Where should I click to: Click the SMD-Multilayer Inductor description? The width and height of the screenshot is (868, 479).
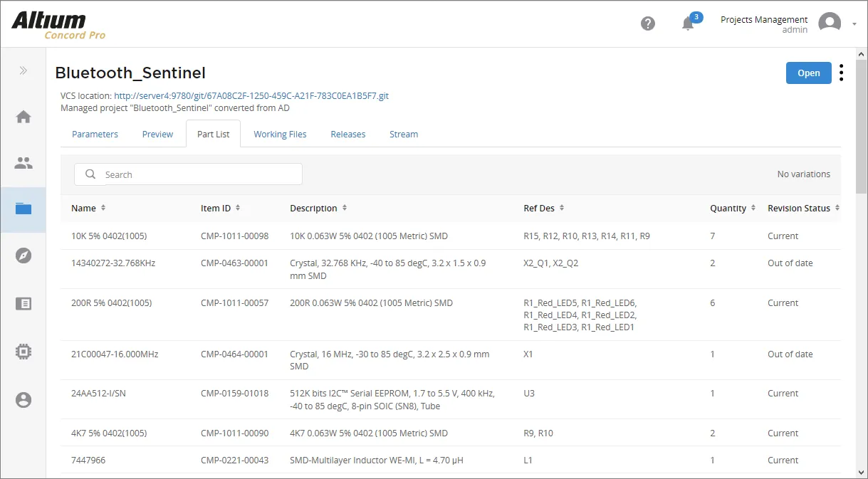[x=377, y=460]
